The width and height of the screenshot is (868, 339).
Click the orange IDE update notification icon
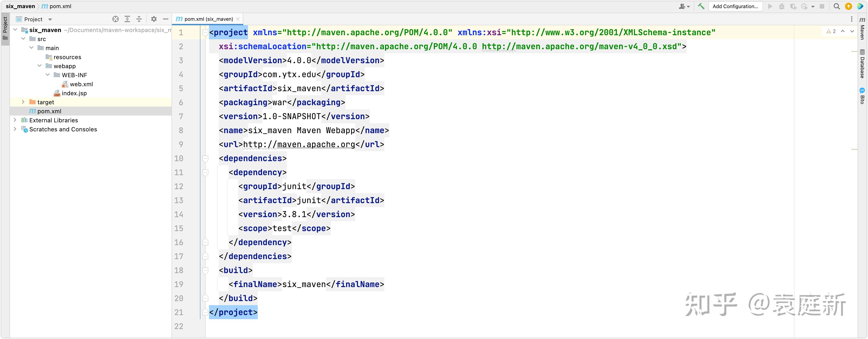(x=848, y=6)
